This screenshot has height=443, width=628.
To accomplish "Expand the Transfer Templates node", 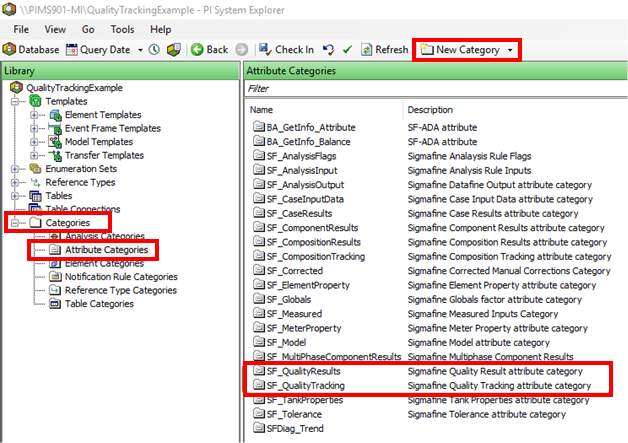I will (34, 155).
